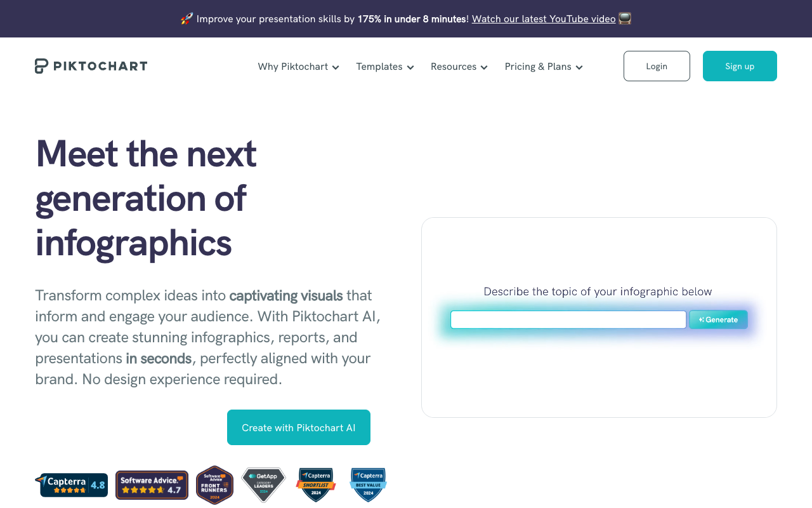Click the GetApp Category Leaders badge

[x=263, y=485]
